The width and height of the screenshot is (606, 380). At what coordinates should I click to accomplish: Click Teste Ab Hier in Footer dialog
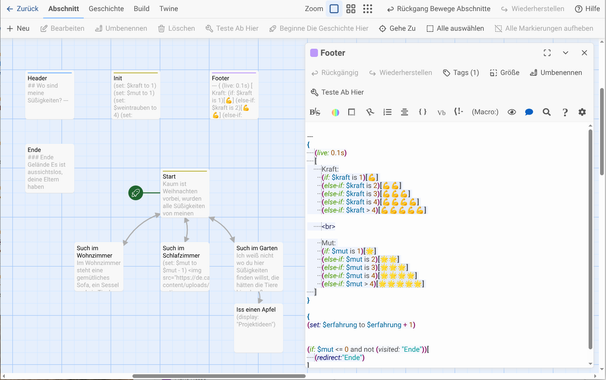point(337,92)
